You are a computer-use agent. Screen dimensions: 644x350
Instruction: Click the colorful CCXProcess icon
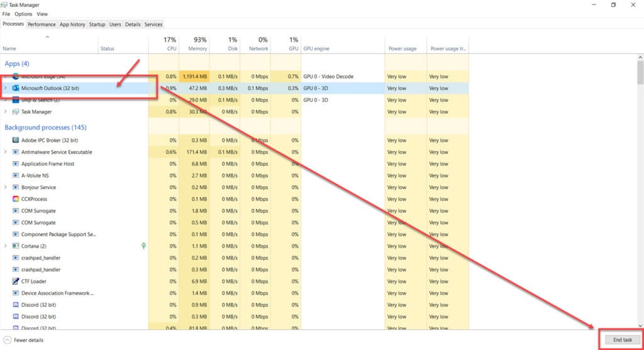[16, 199]
